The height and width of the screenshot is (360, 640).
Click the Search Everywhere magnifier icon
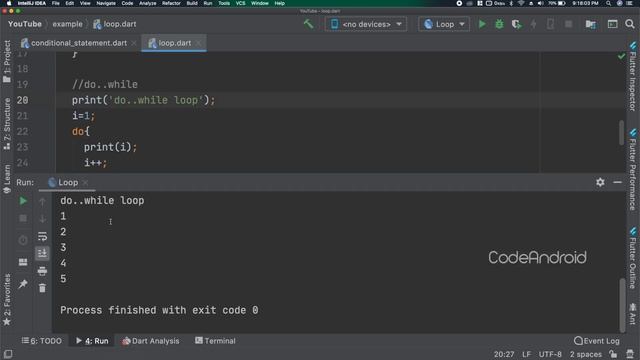coord(630,24)
